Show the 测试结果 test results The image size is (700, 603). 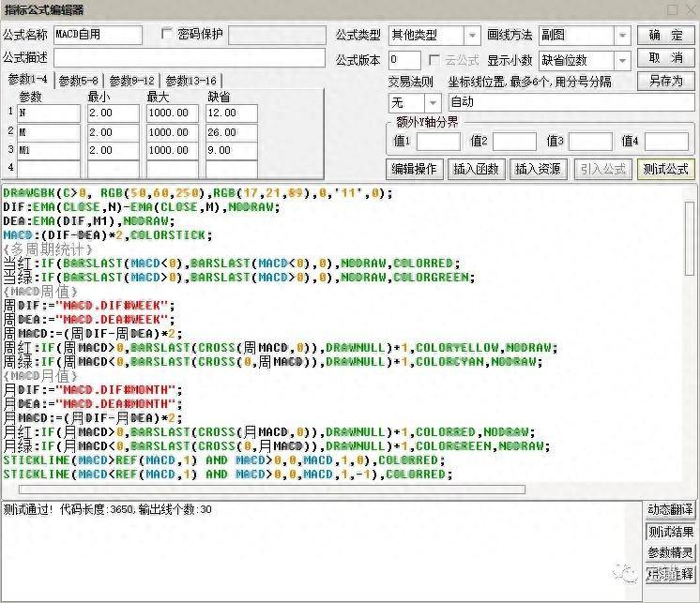pos(670,532)
